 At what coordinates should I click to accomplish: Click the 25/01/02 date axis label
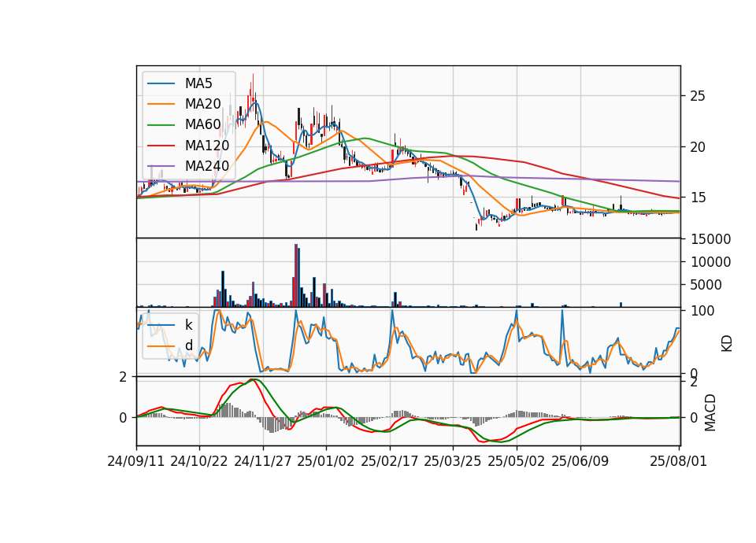pyautogui.click(x=326, y=461)
